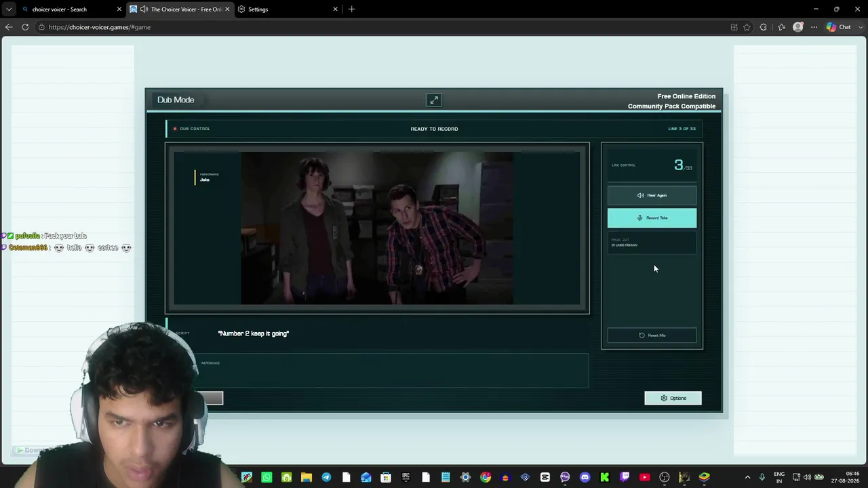Open the browser profile avatar

(x=798, y=27)
